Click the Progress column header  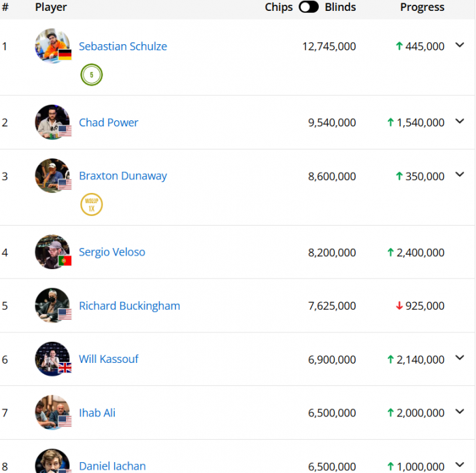(422, 7)
